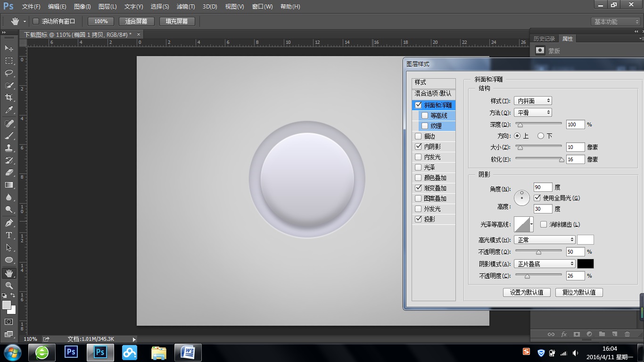
Task: Select the Gradient tool
Action: click(x=9, y=185)
